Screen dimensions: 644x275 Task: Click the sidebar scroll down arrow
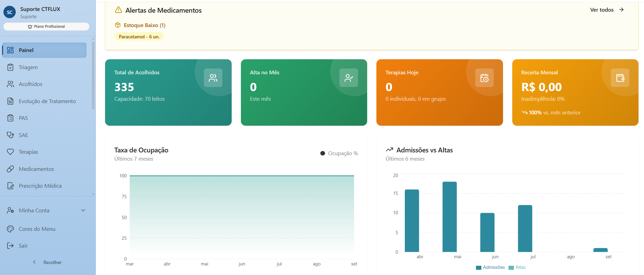[93, 194]
